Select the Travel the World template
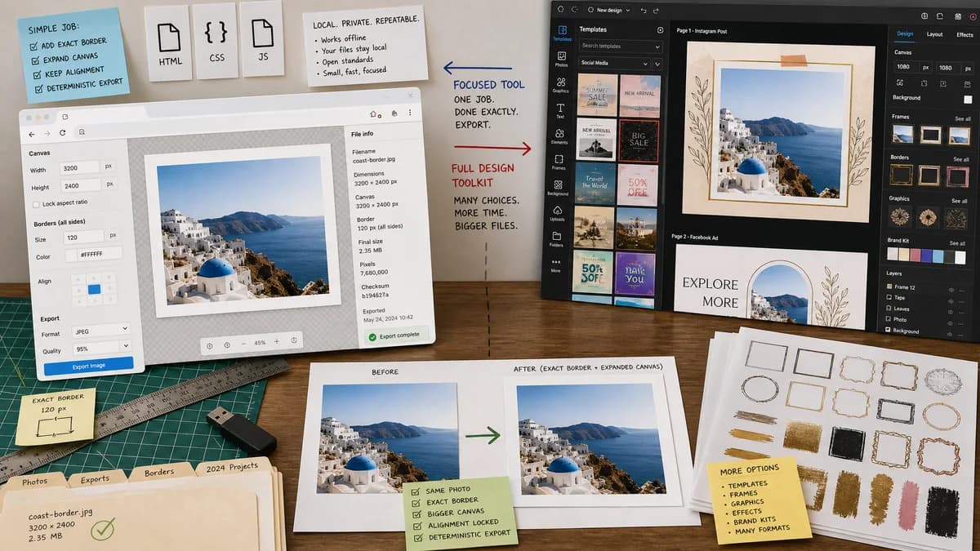 tap(595, 184)
